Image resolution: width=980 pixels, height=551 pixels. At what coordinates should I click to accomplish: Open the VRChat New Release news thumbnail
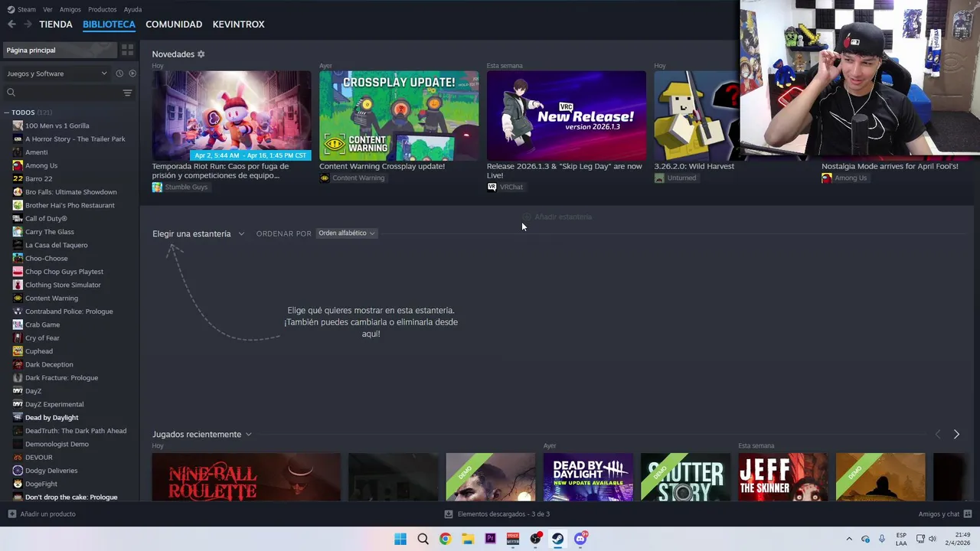point(566,116)
